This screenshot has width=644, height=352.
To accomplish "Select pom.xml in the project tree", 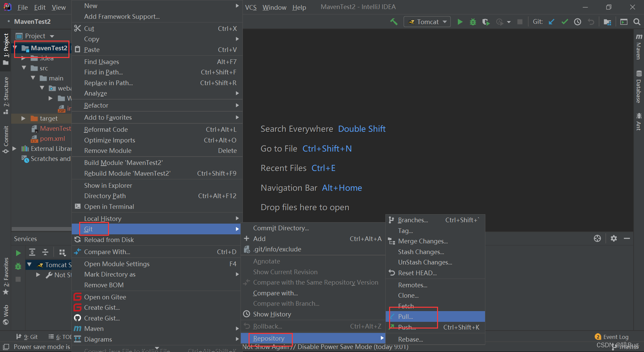I will coord(52,138).
